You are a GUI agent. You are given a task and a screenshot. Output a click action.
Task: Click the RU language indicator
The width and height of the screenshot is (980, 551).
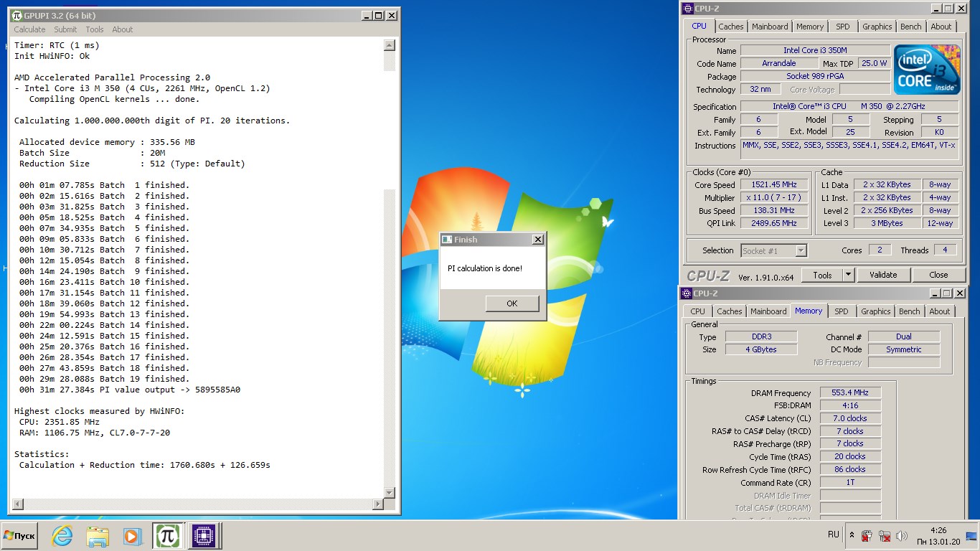tap(834, 534)
